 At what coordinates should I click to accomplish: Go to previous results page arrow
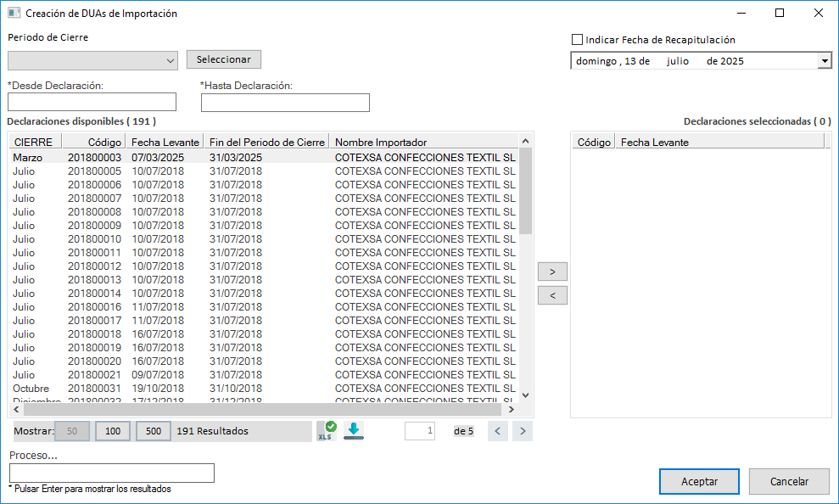[x=498, y=431]
